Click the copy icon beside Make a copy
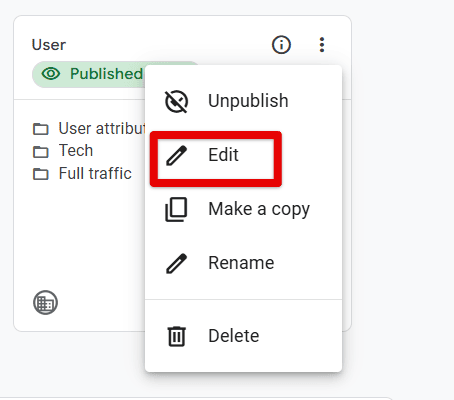 click(176, 209)
